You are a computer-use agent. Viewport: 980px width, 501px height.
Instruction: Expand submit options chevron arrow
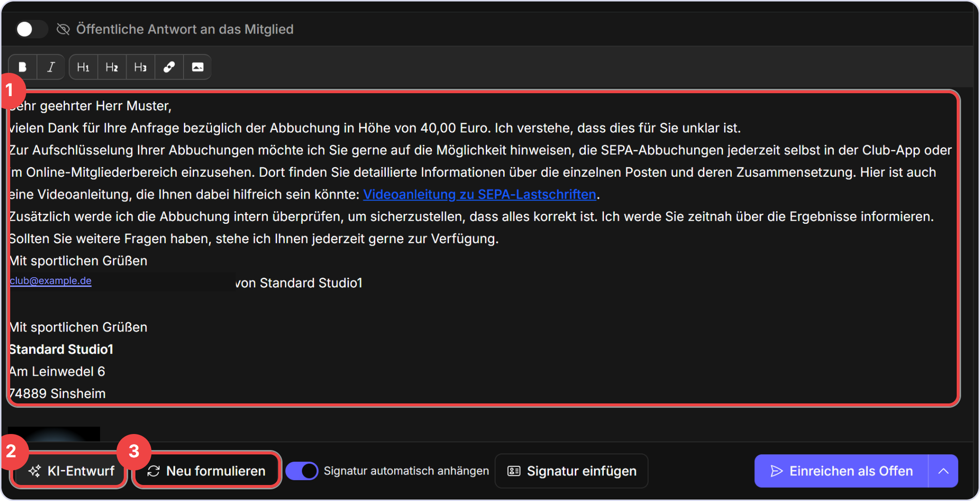943,471
